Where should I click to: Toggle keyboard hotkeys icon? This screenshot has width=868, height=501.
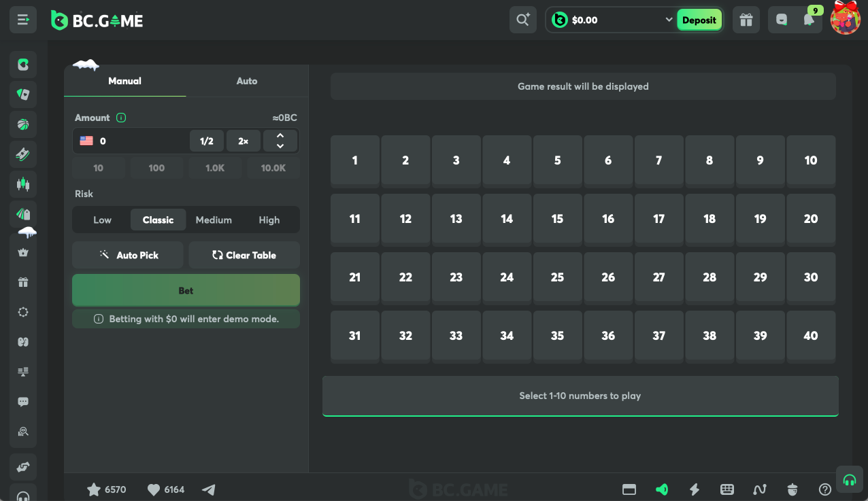coord(727,489)
